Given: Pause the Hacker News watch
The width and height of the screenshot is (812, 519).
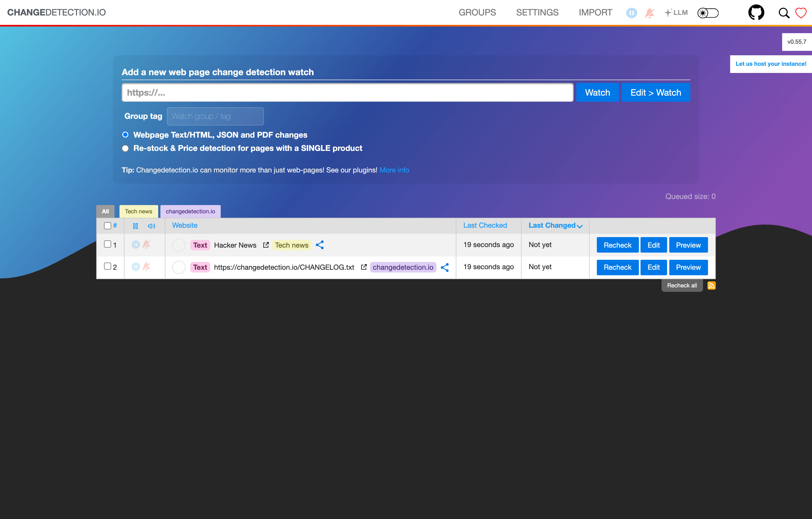Looking at the screenshot, I should tap(136, 244).
